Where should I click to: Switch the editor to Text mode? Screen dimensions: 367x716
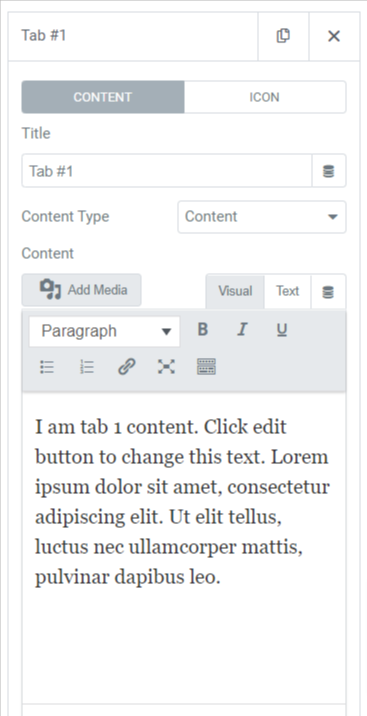click(288, 291)
